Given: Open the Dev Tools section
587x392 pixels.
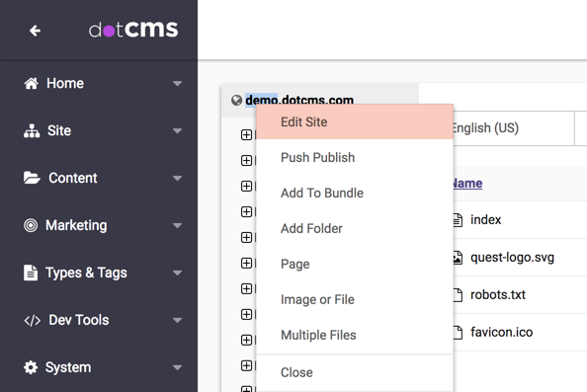Looking at the screenshot, I should (x=99, y=320).
